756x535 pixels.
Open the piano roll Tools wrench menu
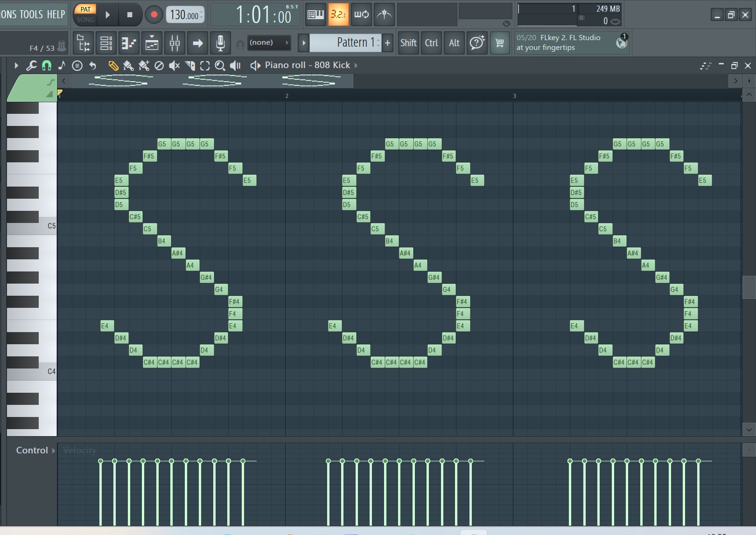coord(31,66)
